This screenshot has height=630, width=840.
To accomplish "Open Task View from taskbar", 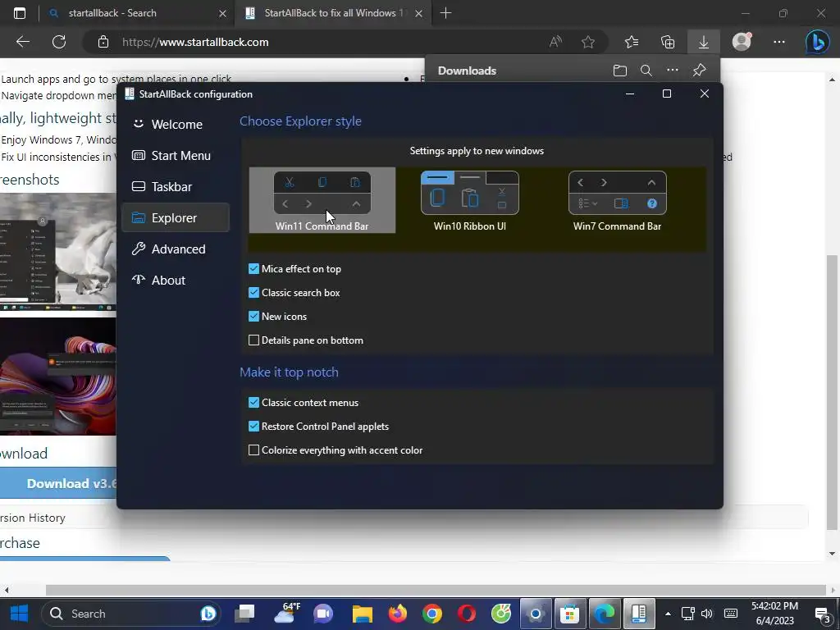I will click(x=245, y=614).
